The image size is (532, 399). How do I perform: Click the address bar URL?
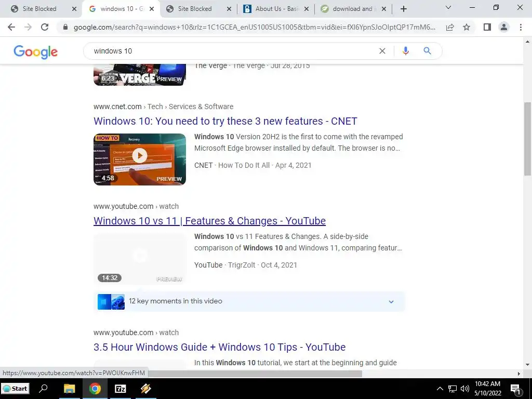(x=255, y=27)
